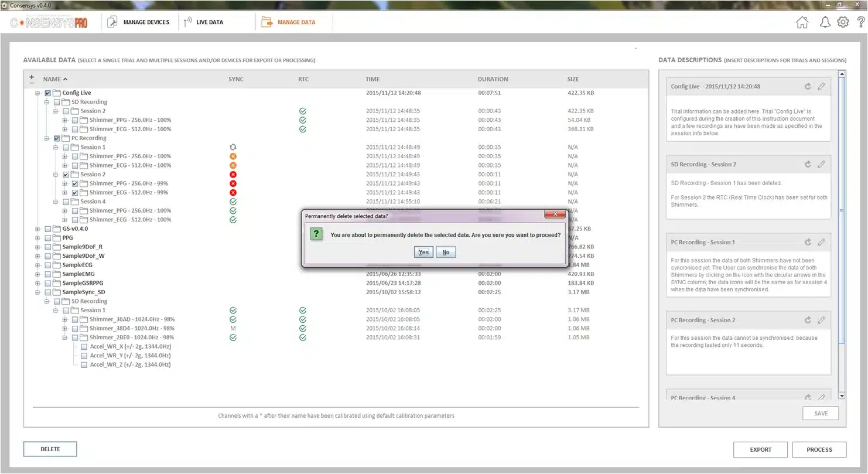Uncheck Shimmer_PPG - 256.0Hz - 99% checkbox
The image size is (868, 474).
pyautogui.click(x=75, y=183)
